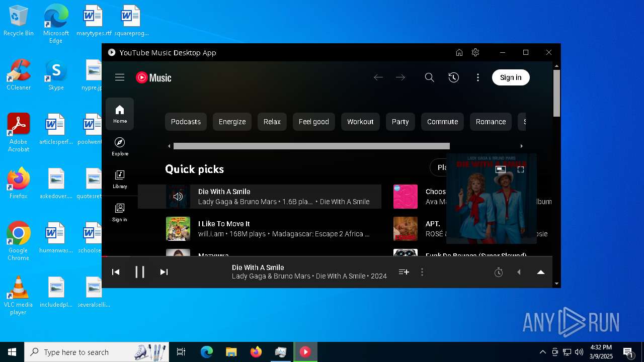
Task: Click the home icon in title bar
Action: click(x=459, y=53)
